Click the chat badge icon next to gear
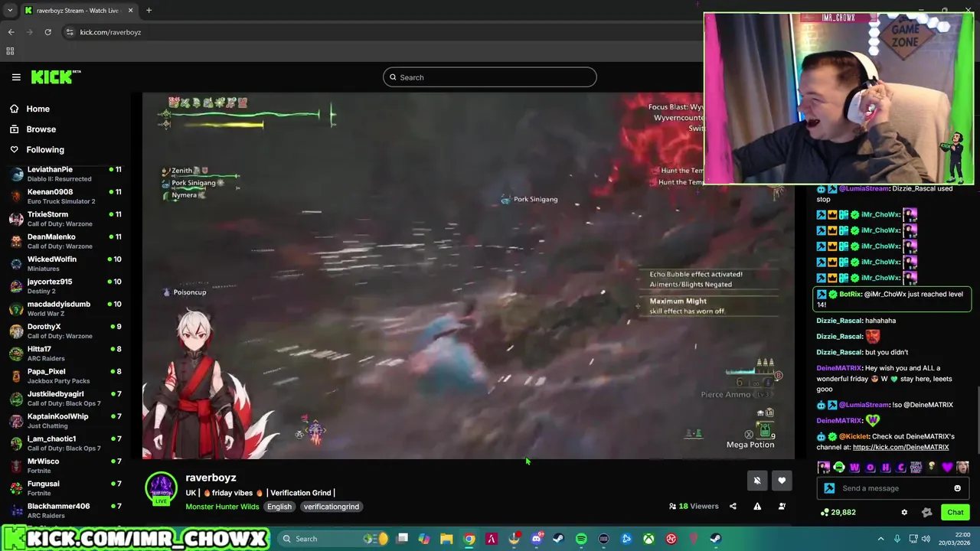Viewport: 980px width, 551px height. pos(926,513)
